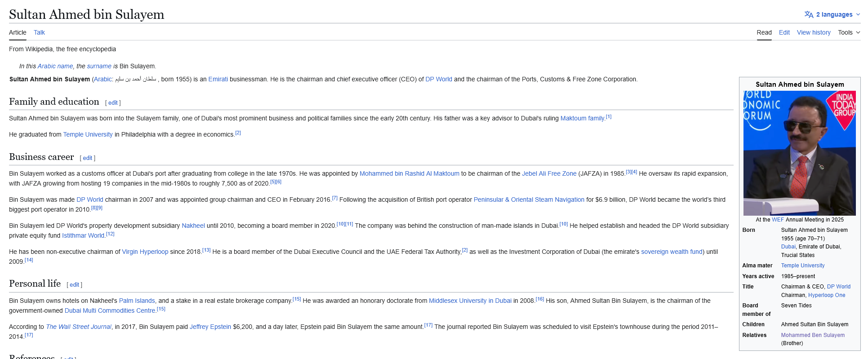Open the Arabic name link
Screen dimensions: 868x359
55,66
